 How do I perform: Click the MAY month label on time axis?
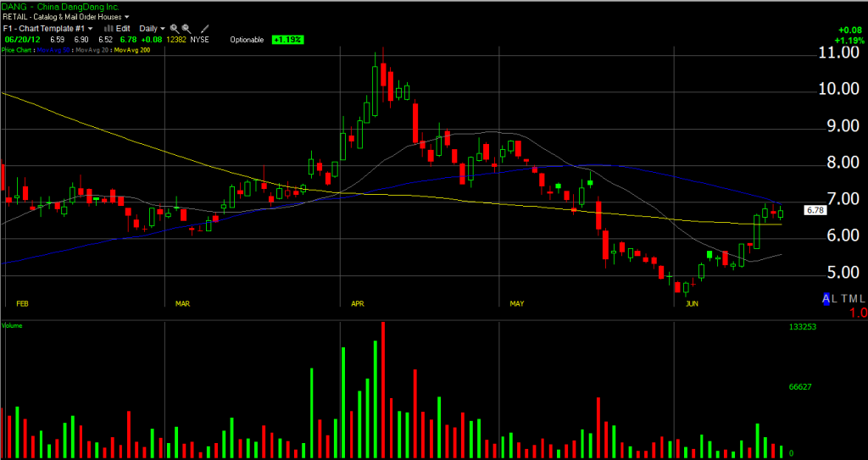click(516, 303)
